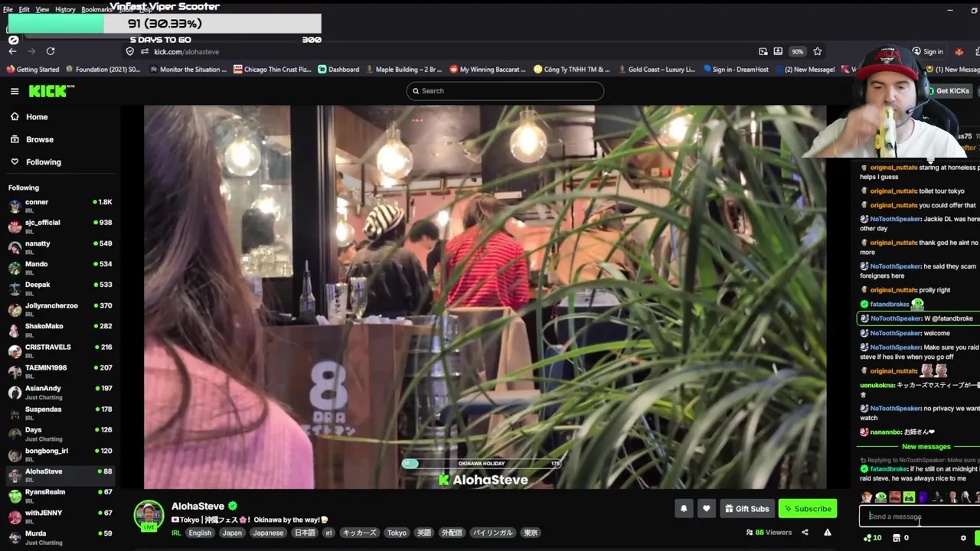
Task: Open chat settings gear icon
Action: (x=963, y=538)
